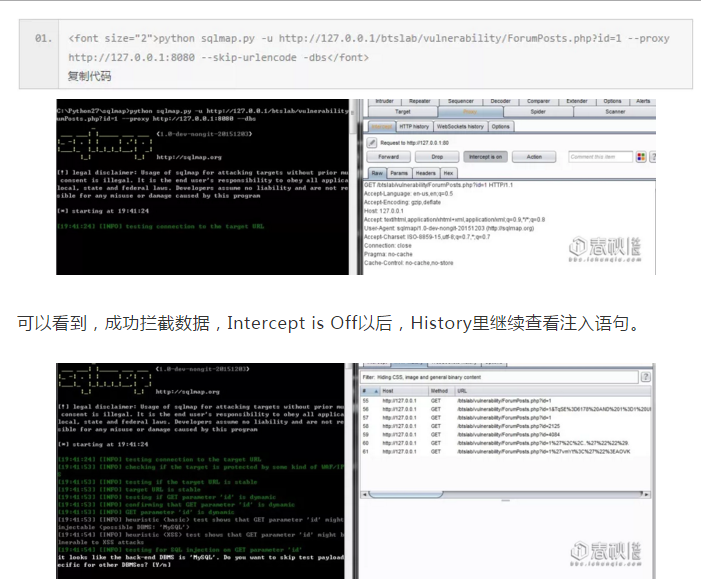
Task: Select history row number 56
Action: 506,409
